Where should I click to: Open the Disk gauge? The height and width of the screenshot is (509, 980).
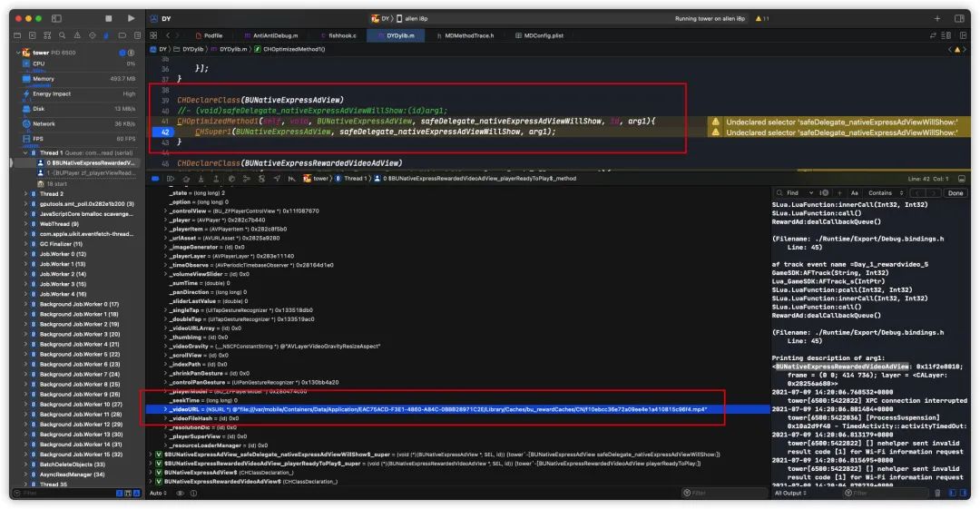click(x=79, y=109)
